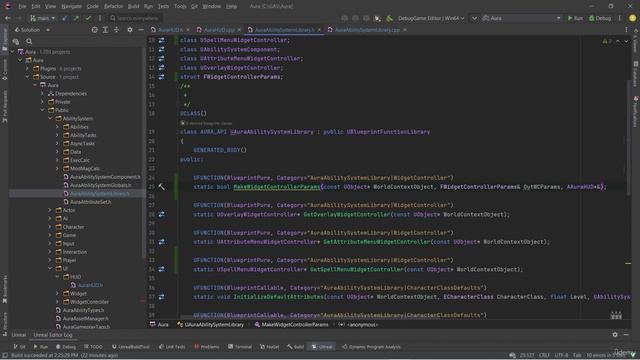Click the Select Opened File locate icon
640x360 pixels.
[94, 30]
